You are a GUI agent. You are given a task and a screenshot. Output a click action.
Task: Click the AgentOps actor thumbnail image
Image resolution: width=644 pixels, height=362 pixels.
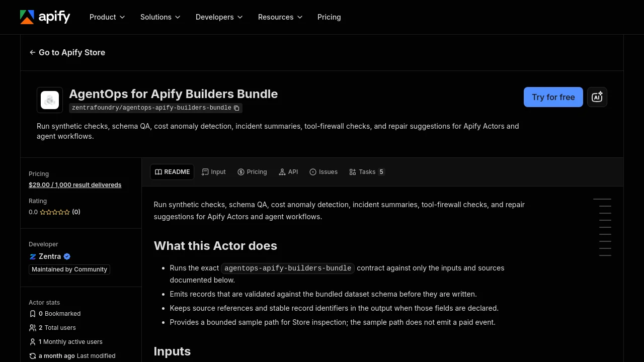coord(50,100)
